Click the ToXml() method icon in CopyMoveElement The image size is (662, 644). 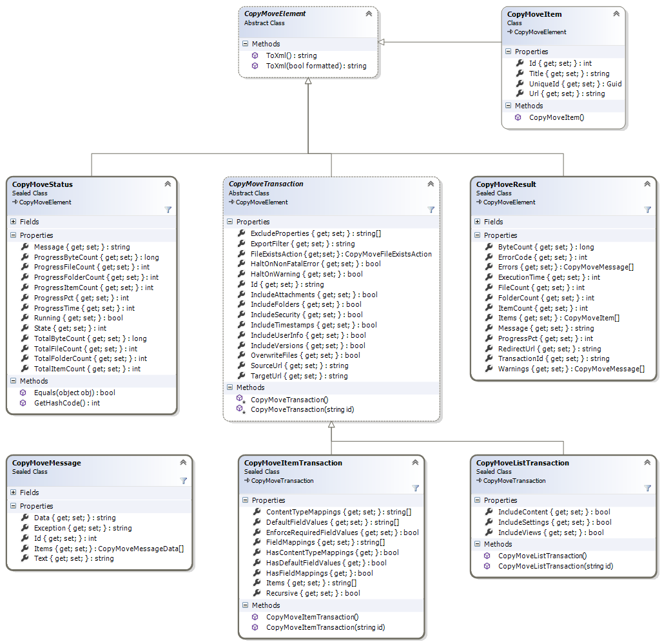[x=255, y=55]
